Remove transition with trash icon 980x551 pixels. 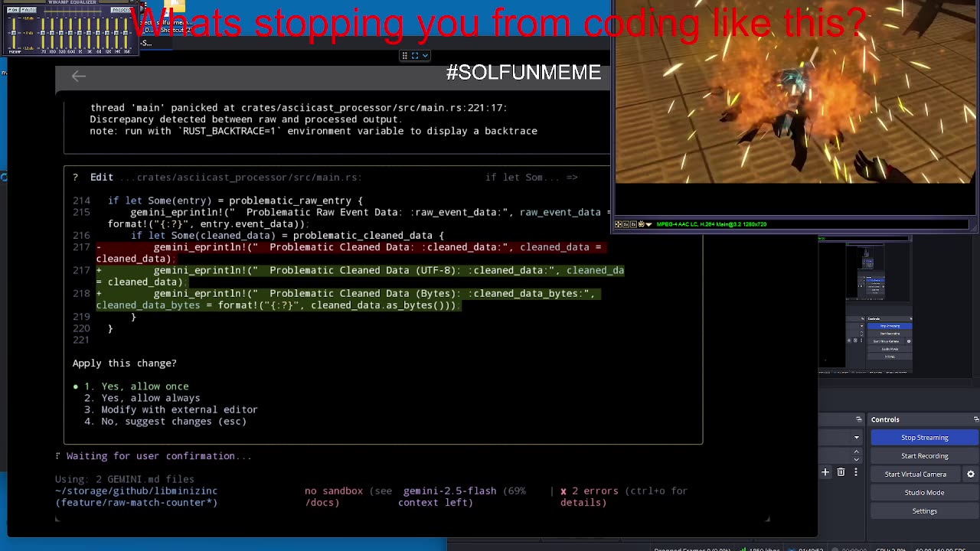tap(841, 473)
